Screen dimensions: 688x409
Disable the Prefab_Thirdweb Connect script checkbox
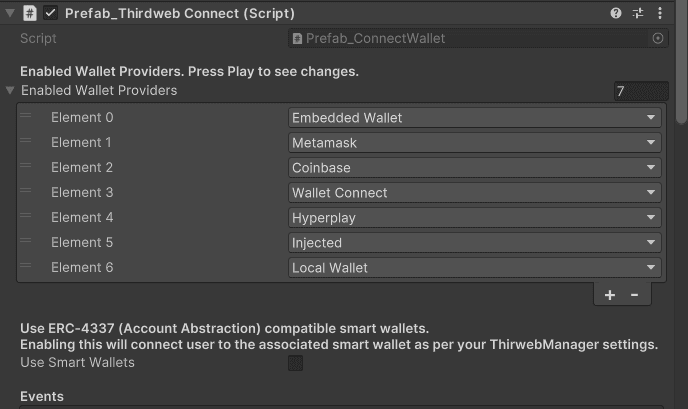[50, 13]
